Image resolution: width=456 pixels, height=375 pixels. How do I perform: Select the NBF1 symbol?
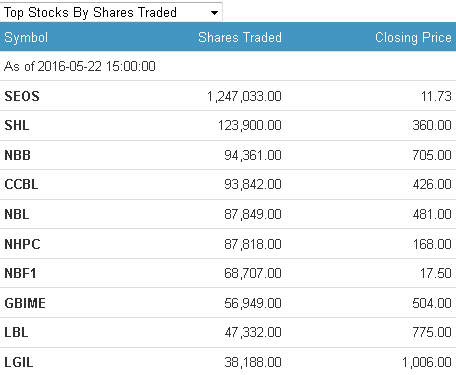20,273
